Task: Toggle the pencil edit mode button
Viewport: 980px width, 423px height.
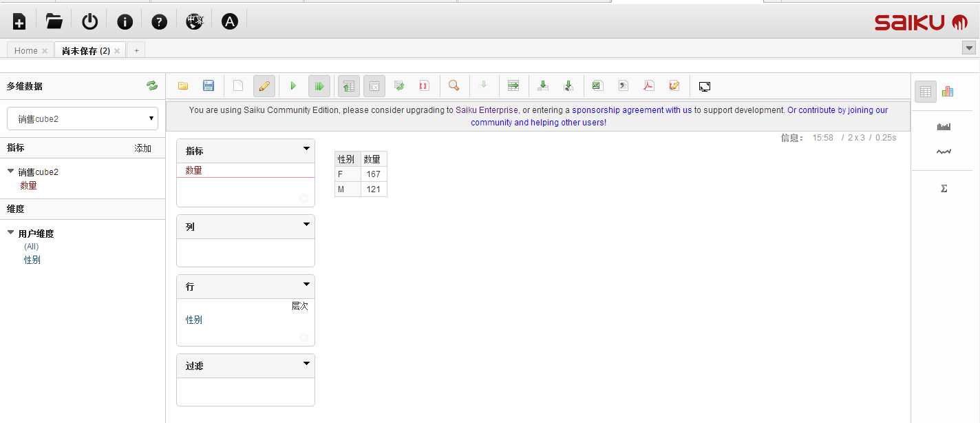Action: tap(264, 86)
